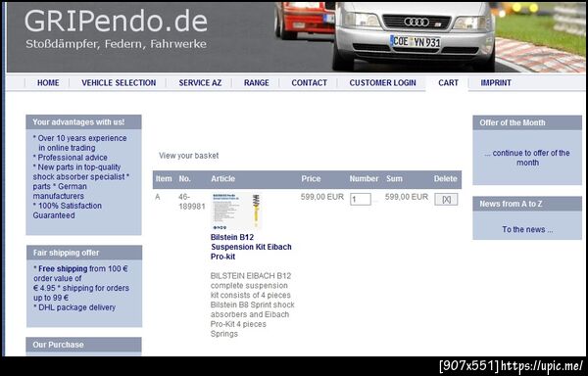
Task: Click the Our Purchase panel header
Action: [x=83, y=345]
